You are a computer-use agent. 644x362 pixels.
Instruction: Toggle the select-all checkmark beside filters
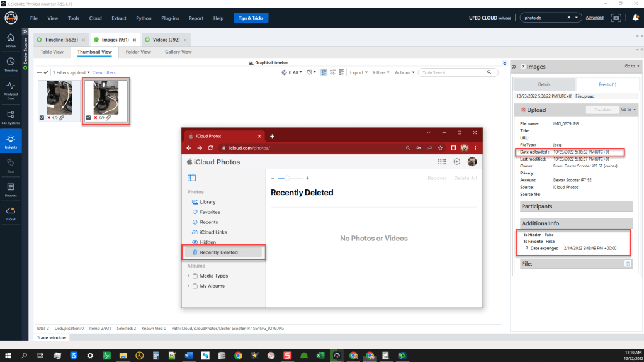[46, 72]
